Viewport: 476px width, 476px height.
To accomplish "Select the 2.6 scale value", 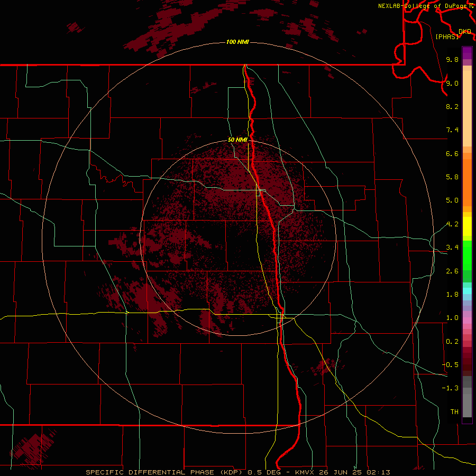I will (x=452, y=271).
